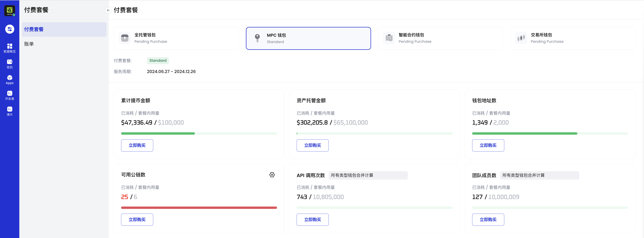Click the 127 team member count
Viewport: 644px width, 238px height.
pos(477,197)
